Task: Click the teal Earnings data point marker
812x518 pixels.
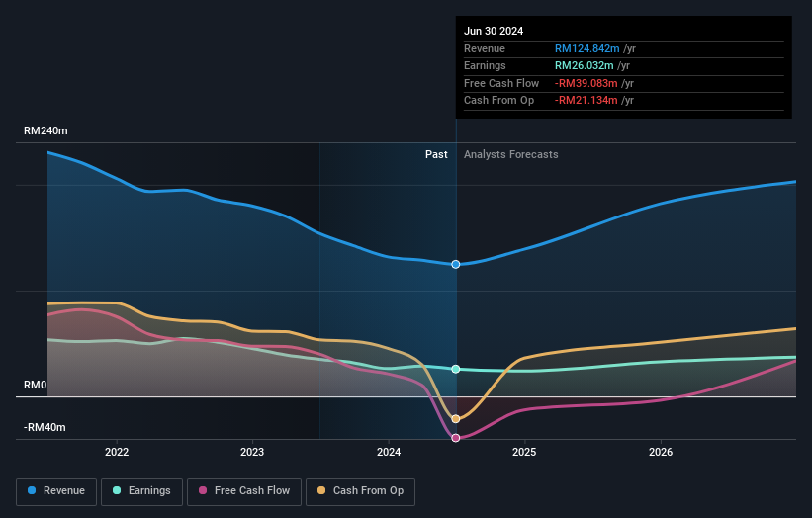Action: (456, 369)
